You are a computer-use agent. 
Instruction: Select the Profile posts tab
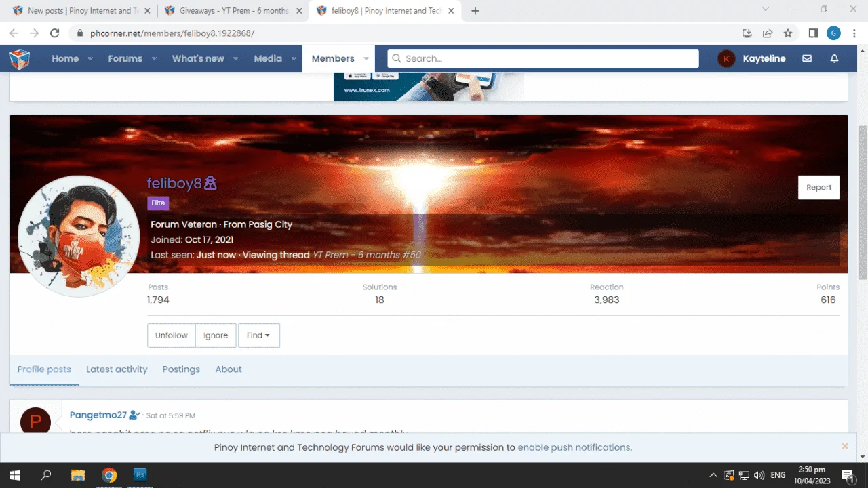pos(44,369)
